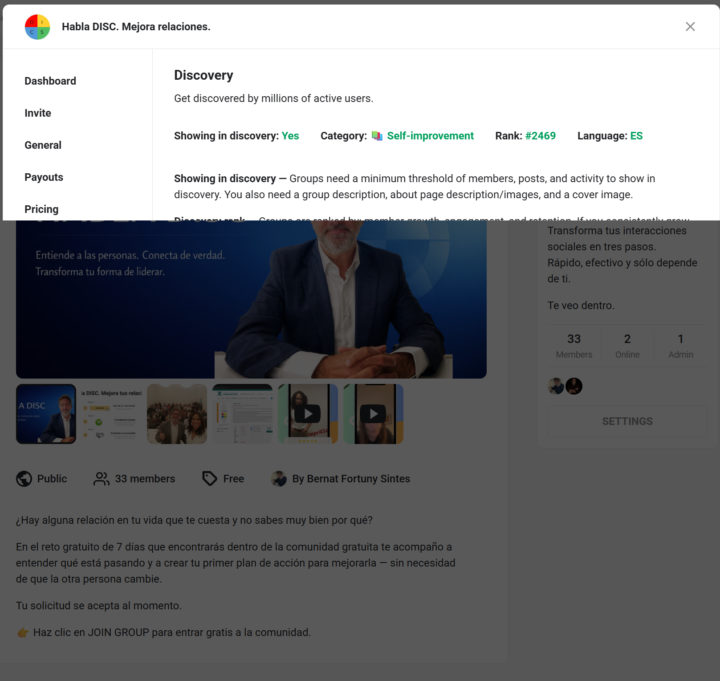The width and height of the screenshot is (720, 681).
Task: Click the members people icon
Action: pos(101,478)
